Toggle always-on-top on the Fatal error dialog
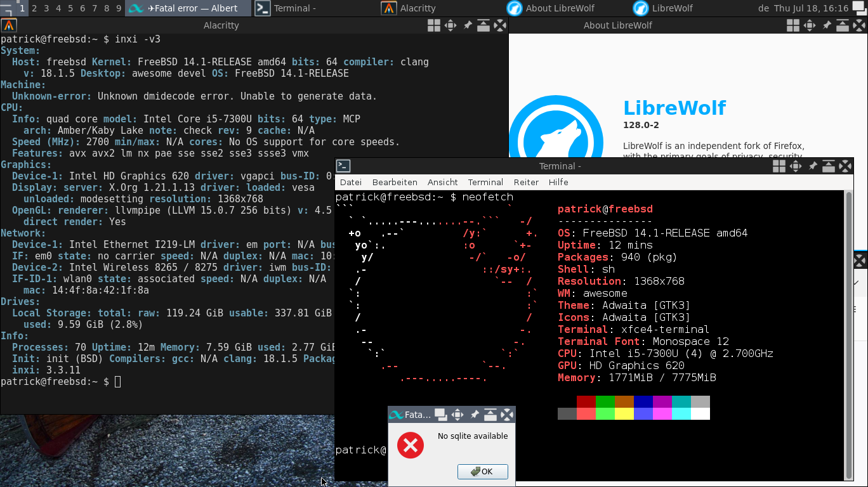This screenshot has height=487, width=868. click(x=490, y=415)
